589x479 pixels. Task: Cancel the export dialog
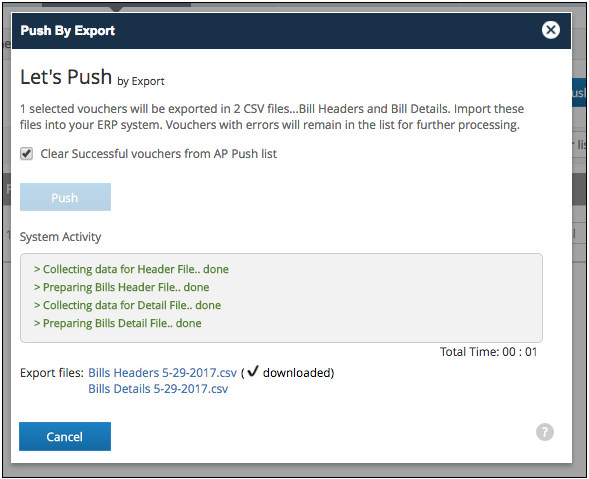65,437
